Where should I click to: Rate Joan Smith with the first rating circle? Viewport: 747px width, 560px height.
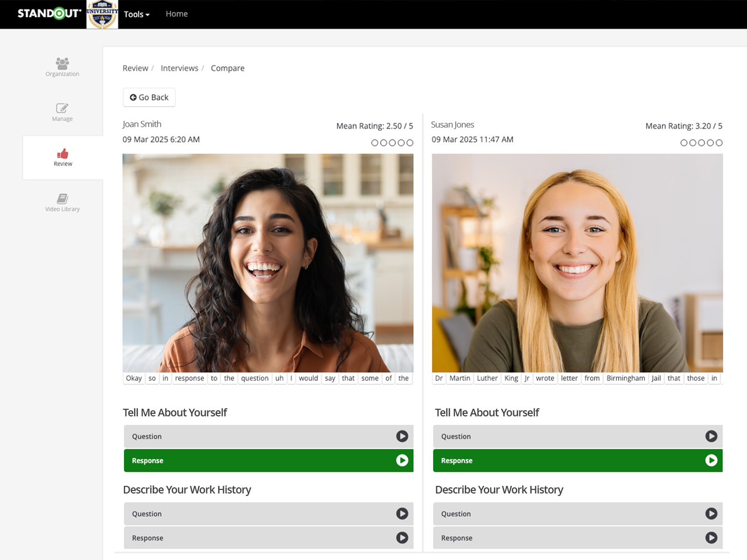click(x=374, y=143)
